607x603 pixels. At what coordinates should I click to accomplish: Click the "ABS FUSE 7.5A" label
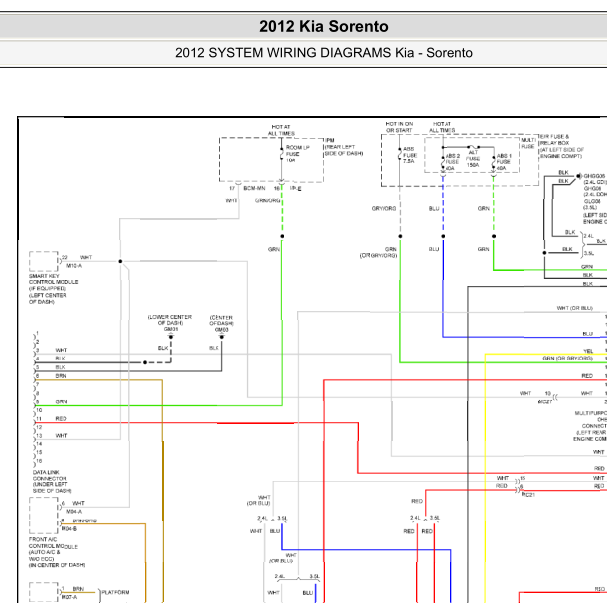[410, 155]
